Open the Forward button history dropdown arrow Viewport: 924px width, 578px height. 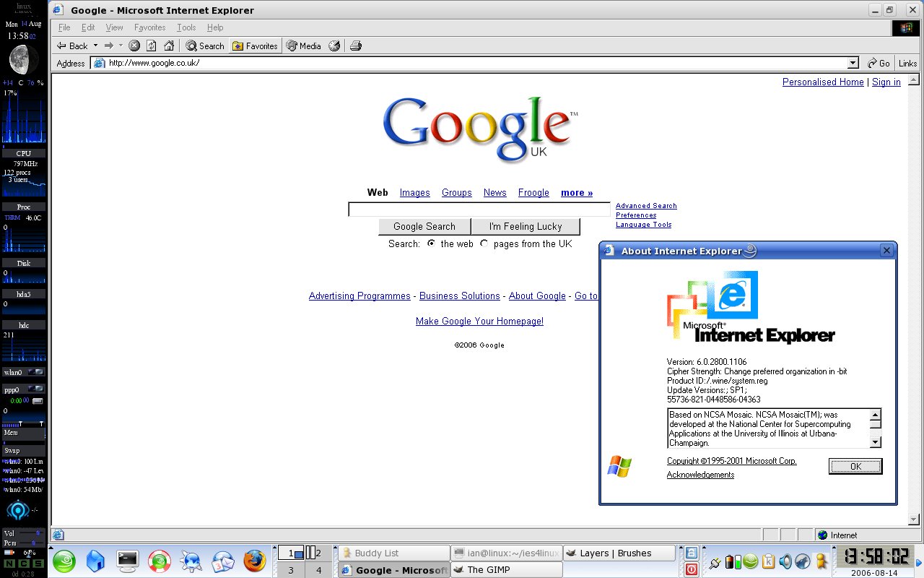121,46
